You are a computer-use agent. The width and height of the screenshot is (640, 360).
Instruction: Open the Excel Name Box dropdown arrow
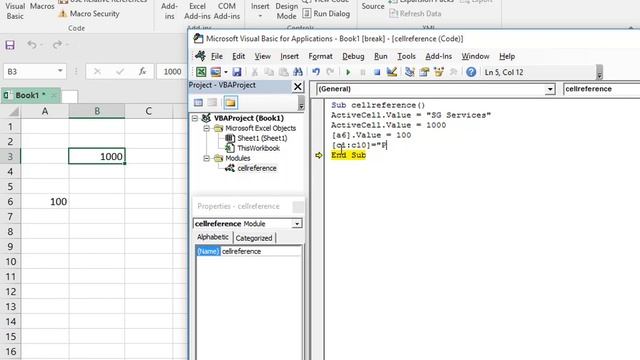point(60,71)
